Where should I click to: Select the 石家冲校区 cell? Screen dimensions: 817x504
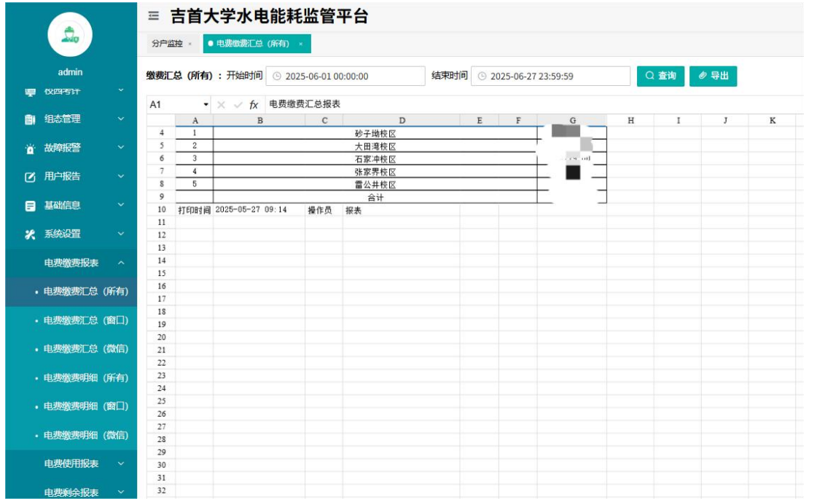click(375, 159)
